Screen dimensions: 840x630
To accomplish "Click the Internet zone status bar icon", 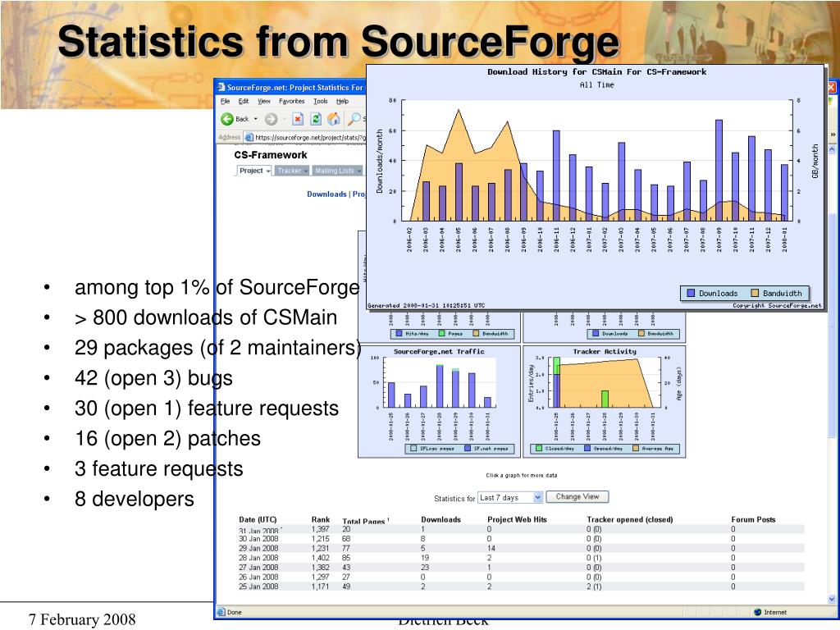I will point(757,612).
